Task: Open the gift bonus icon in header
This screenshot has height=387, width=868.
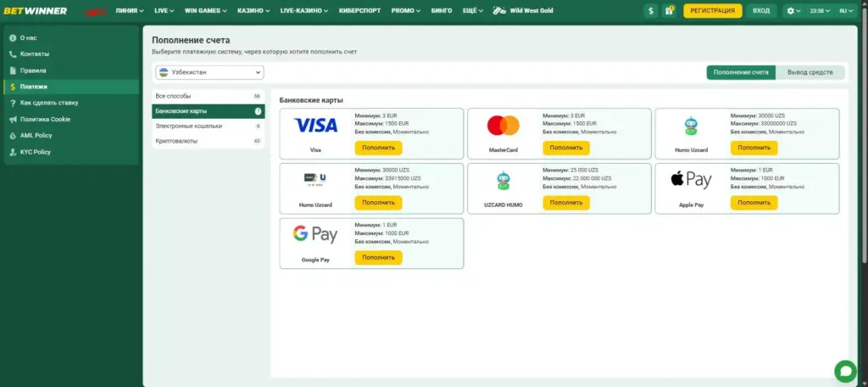Action: pos(669,10)
